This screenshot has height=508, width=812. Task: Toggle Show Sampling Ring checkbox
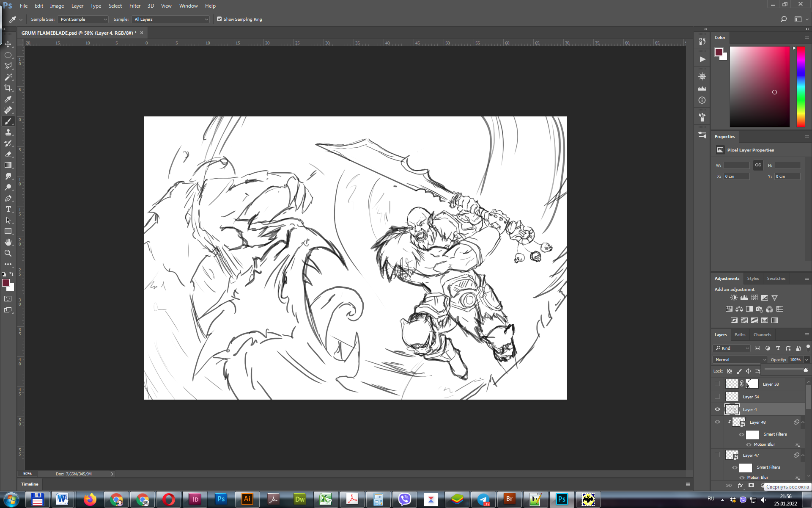(219, 19)
